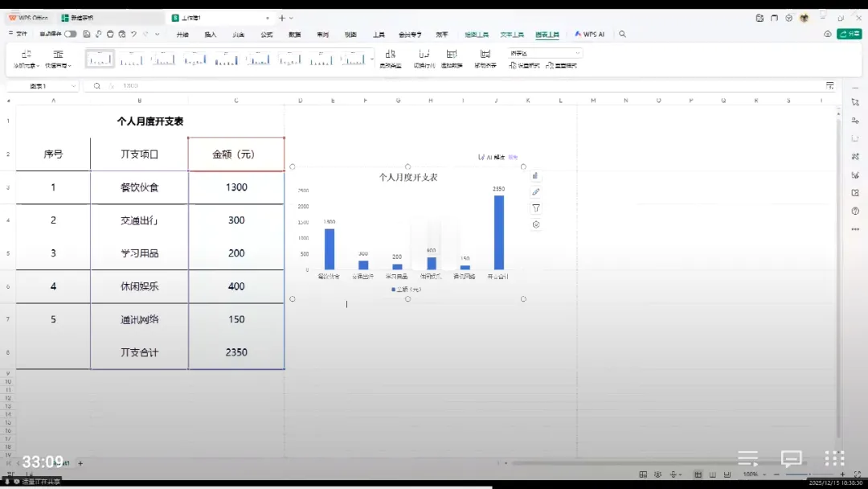
Task: Click the chart legend entry 金额(元)
Action: tap(407, 289)
